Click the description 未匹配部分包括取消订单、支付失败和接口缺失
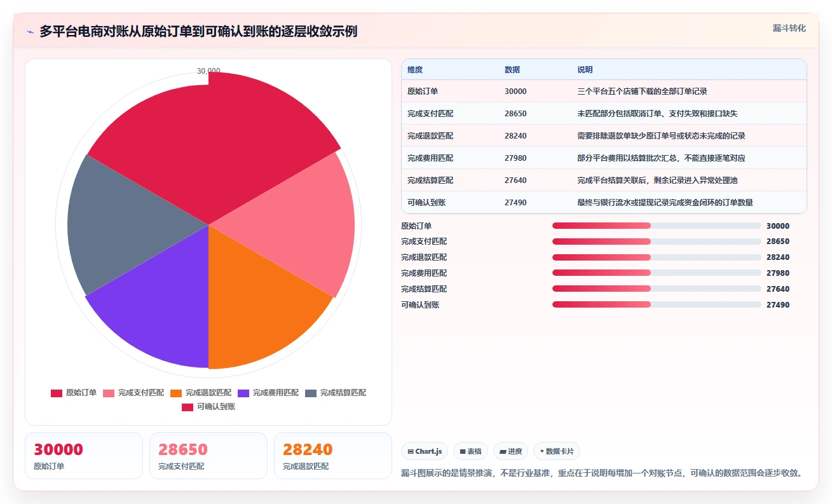 click(x=657, y=114)
